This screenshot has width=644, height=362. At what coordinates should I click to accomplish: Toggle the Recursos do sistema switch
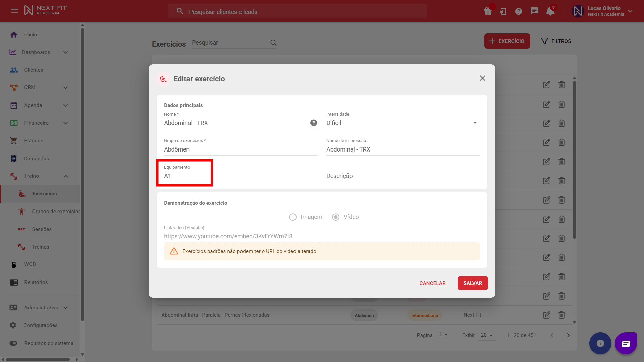click(x=13, y=343)
